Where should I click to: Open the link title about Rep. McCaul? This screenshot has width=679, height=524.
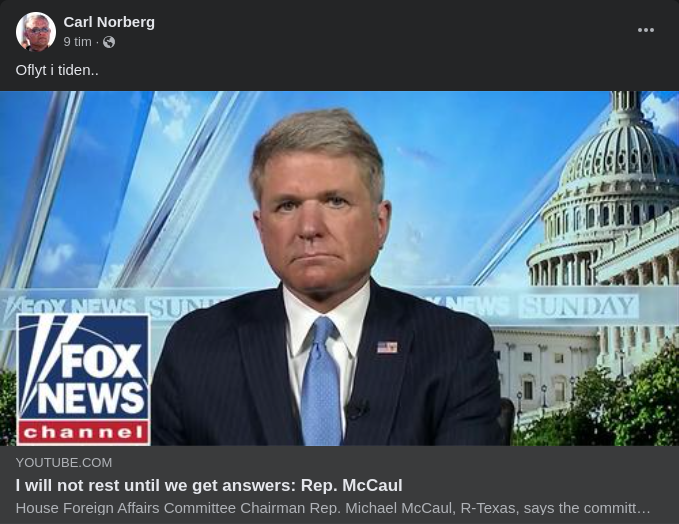pyautogui.click(x=209, y=485)
